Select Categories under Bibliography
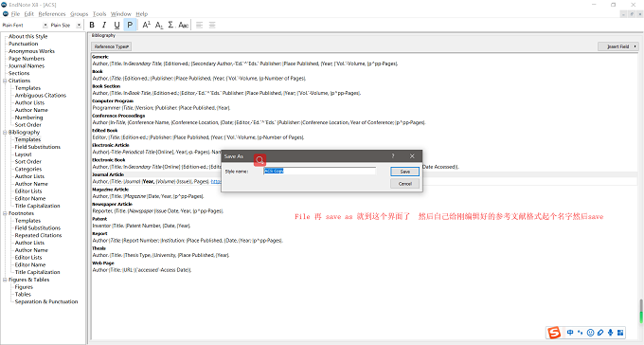Viewport: 644px width, 345px height. coord(27,169)
